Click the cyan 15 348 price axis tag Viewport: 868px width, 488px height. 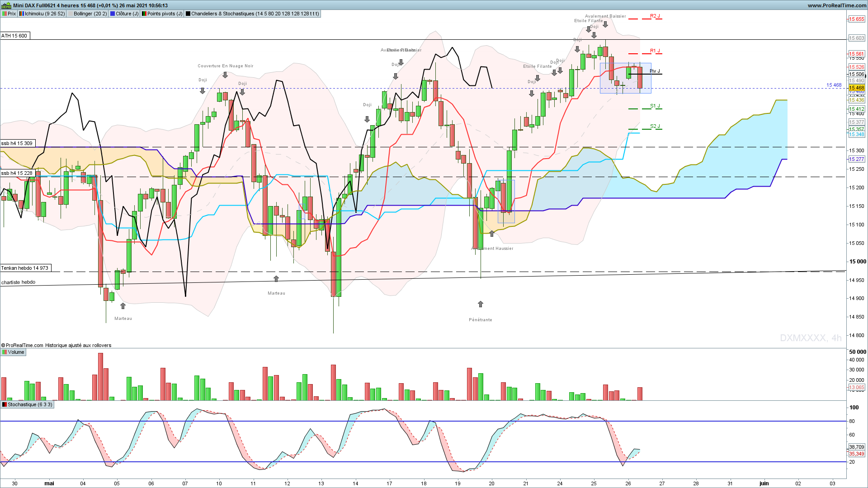pos(857,135)
